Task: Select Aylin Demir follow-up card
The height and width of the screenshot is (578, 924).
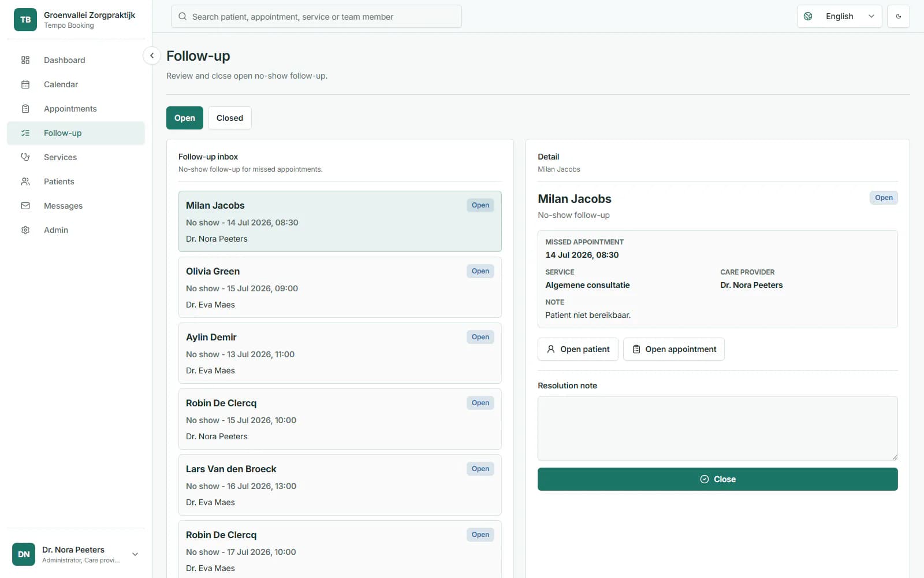Action: click(340, 353)
